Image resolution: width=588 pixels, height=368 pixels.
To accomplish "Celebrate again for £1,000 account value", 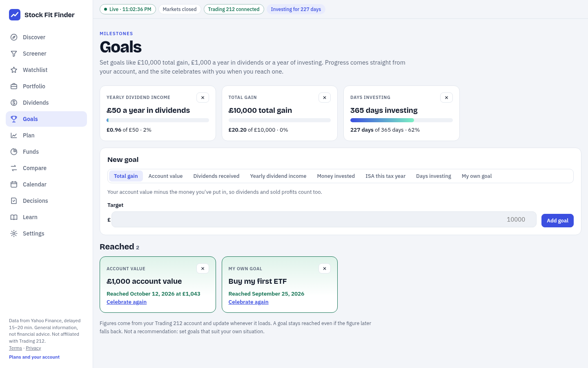I will 127,302.
